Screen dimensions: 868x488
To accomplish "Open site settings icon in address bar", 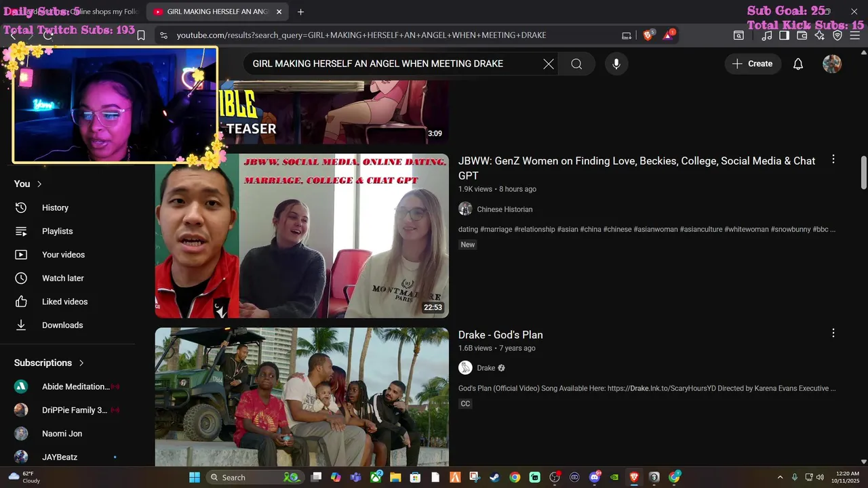I will [x=163, y=35].
